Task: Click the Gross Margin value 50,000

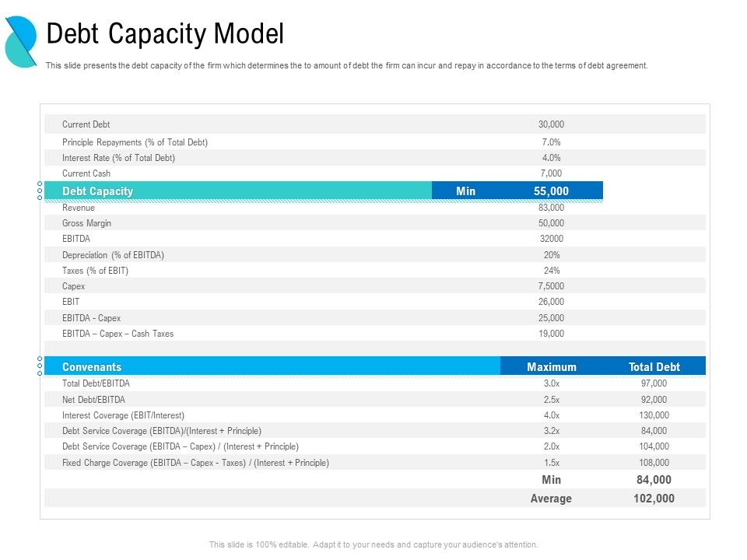Action: click(x=551, y=223)
